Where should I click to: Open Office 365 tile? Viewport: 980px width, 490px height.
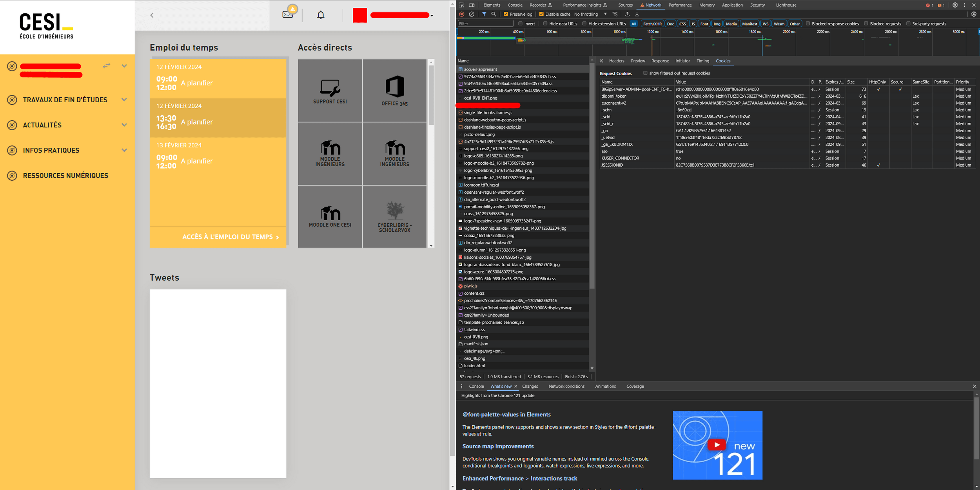point(394,91)
